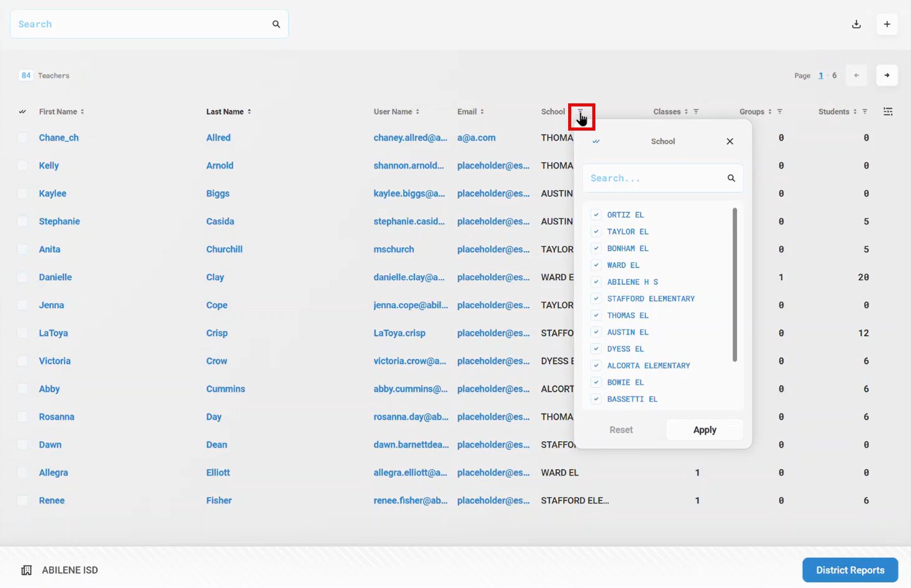Focus the School filter search box
Viewport: 911px width, 588px height.
coord(663,178)
